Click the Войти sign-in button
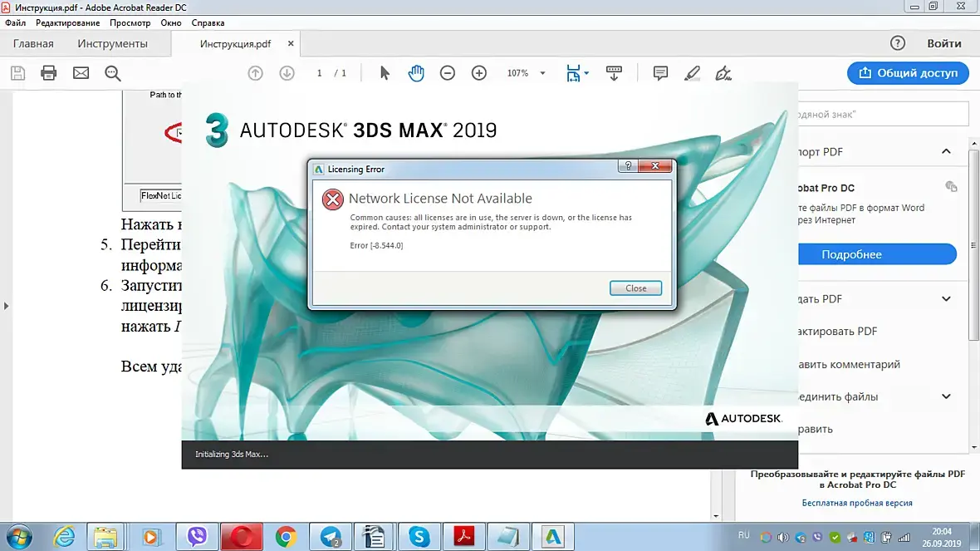This screenshot has width=980, height=551. pyautogui.click(x=943, y=43)
